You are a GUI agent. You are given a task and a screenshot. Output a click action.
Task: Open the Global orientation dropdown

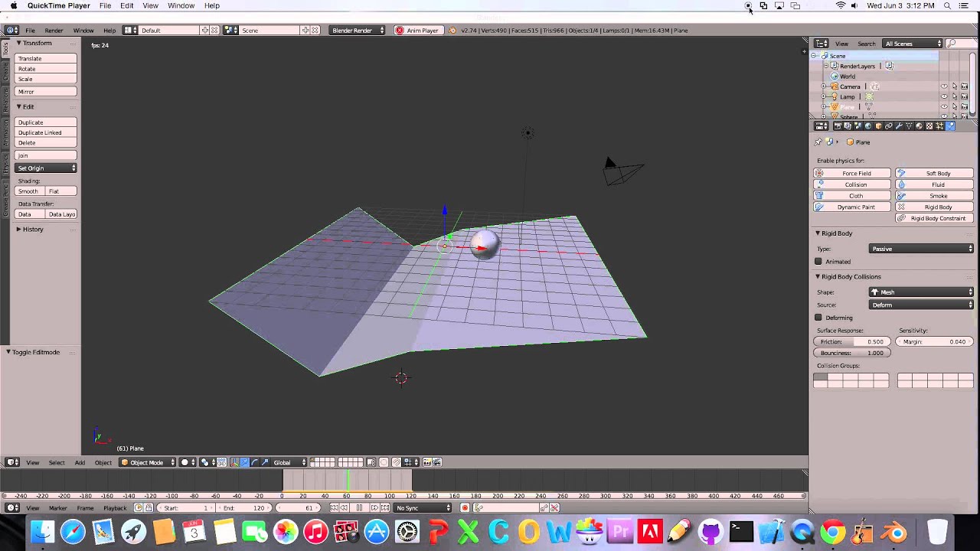pos(290,462)
